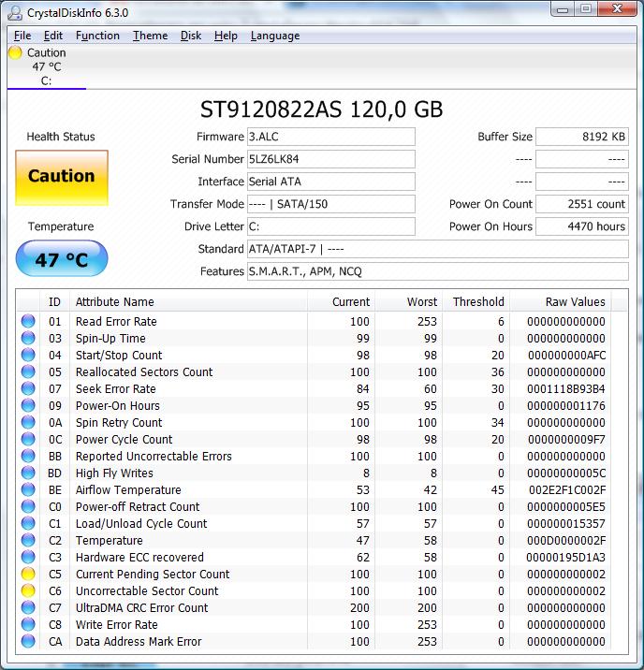644x670 pixels.
Task: Open the Disk menu
Action: [191, 36]
